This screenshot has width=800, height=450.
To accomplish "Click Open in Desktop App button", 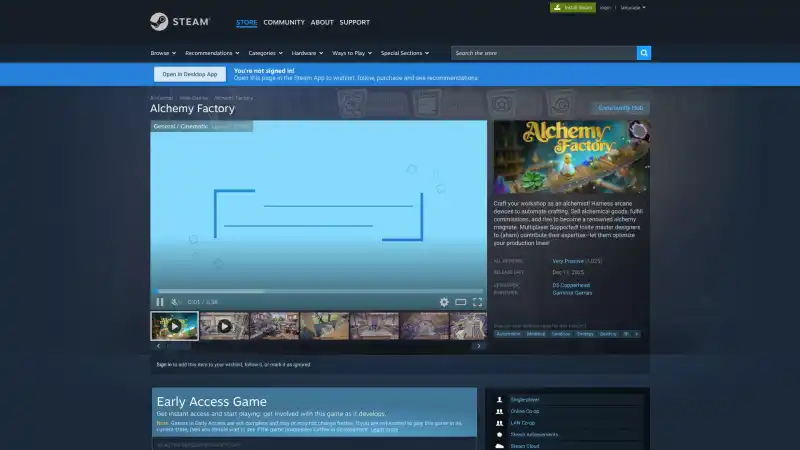I will coord(189,74).
